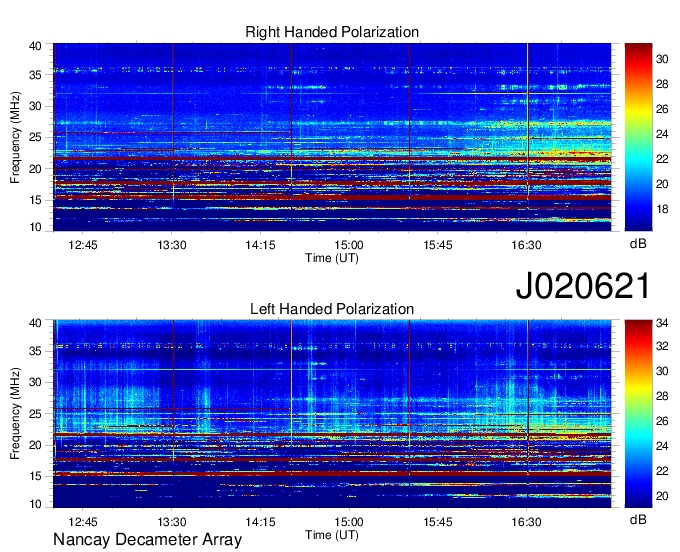Click "16:30" tick on Left Handed time axis
Image resolution: width=680 pixels, height=552 pixels.
[x=526, y=522]
